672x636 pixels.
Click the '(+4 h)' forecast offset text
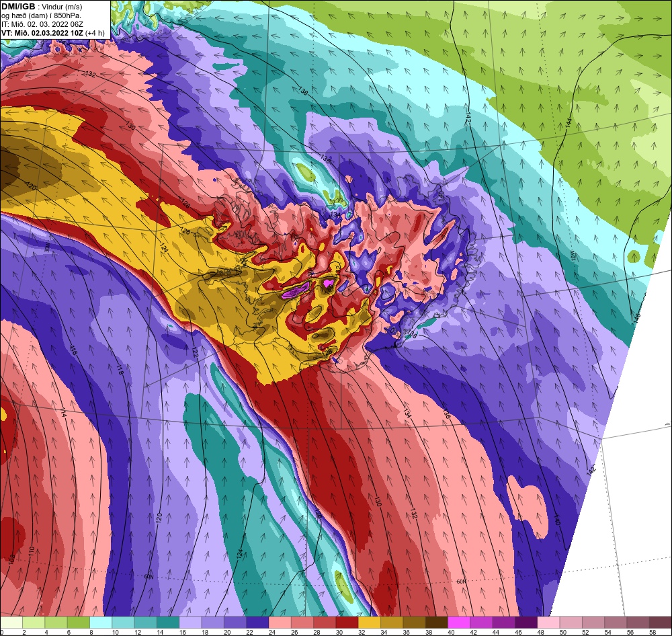pos(95,33)
